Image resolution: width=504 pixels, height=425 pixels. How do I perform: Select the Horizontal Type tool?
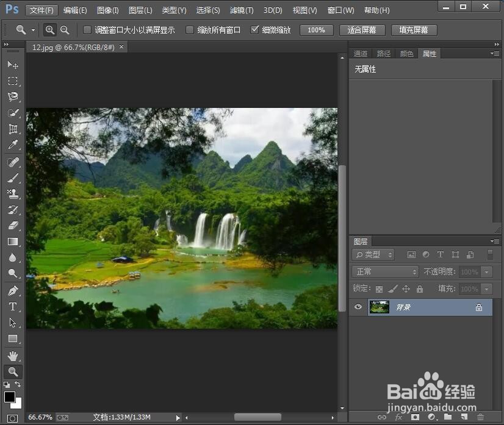click(x=13, y=307)
